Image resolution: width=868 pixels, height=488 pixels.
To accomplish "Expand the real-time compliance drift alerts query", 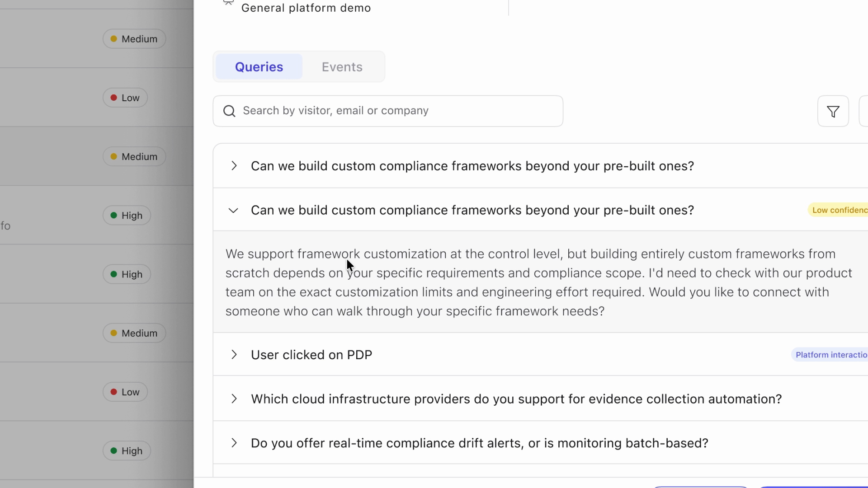I will pyautogui.click(x=234, y=443).
